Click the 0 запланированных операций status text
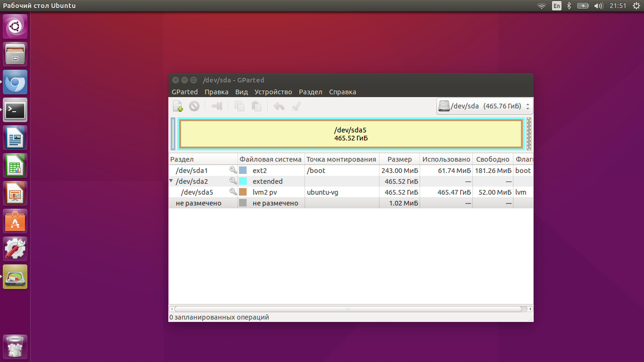 219,317
